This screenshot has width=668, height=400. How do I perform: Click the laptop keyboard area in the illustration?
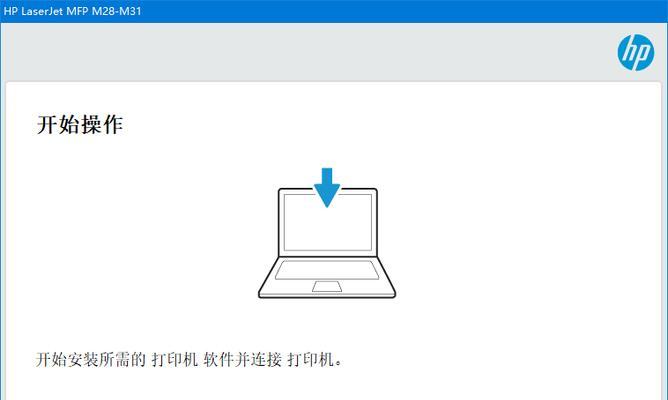[x=327, y=270]
